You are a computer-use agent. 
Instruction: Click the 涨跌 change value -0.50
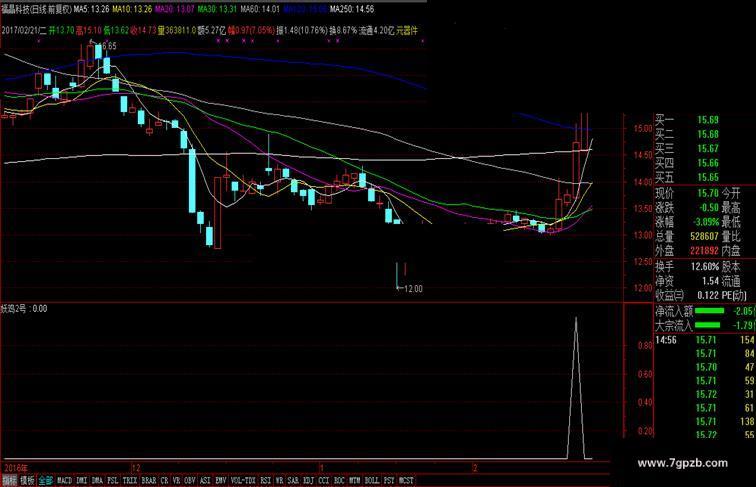point(708,208)
